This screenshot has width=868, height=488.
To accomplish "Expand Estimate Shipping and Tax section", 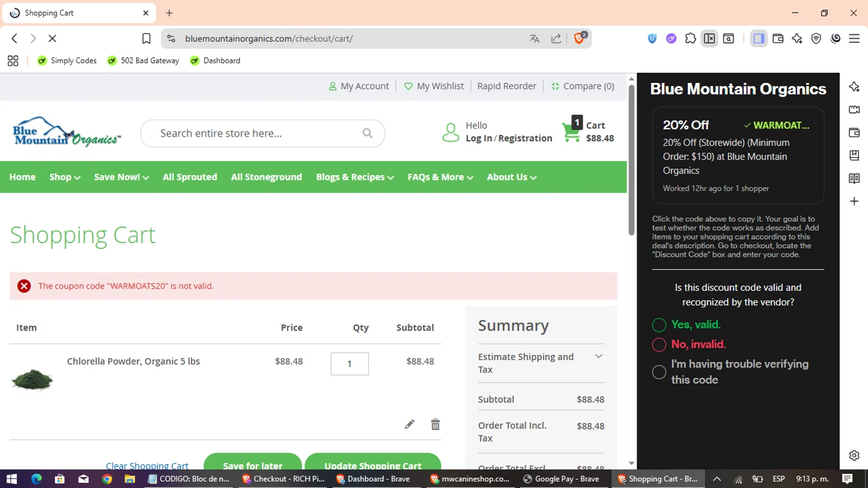I will click(x=541, y=363).
